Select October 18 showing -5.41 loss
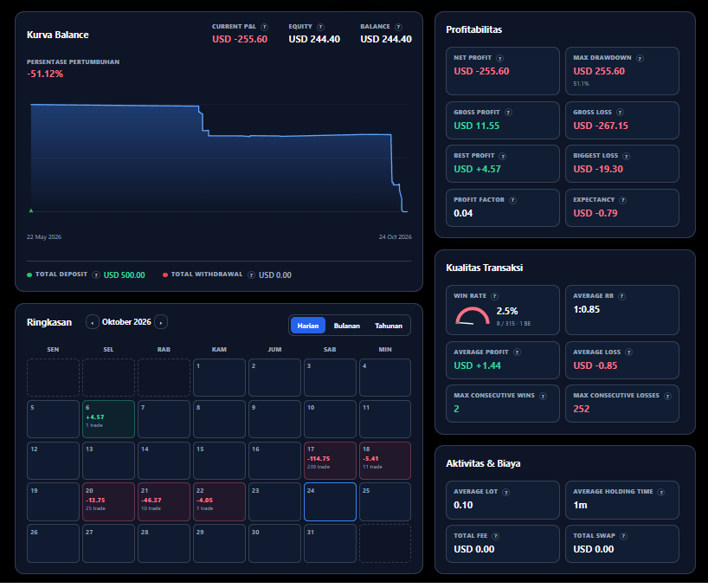The width and height of the screenshot is (708, 588). coord(385,461)
